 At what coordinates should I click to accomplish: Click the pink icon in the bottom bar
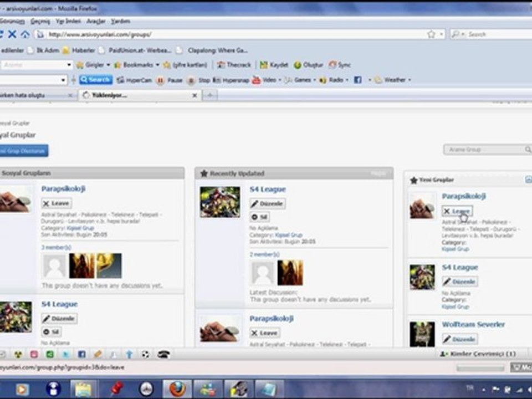click(x=34, y=355)
